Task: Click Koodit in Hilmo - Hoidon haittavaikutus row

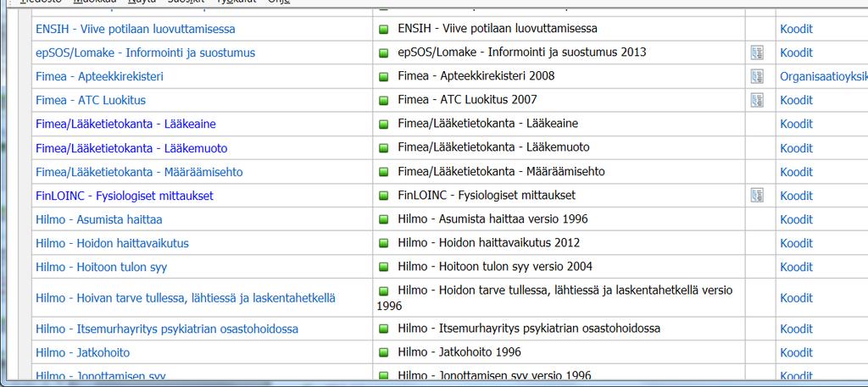Action: coord(796,243)
